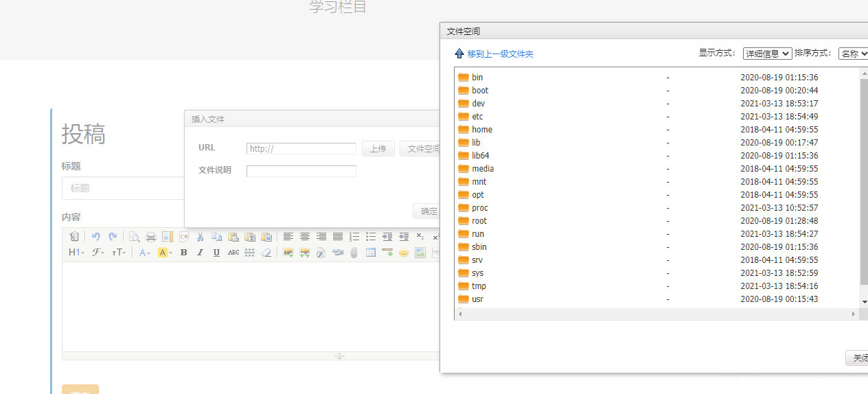868x394 pixels.
Task: Insert a table using the table icon
Action: point(371,253)
